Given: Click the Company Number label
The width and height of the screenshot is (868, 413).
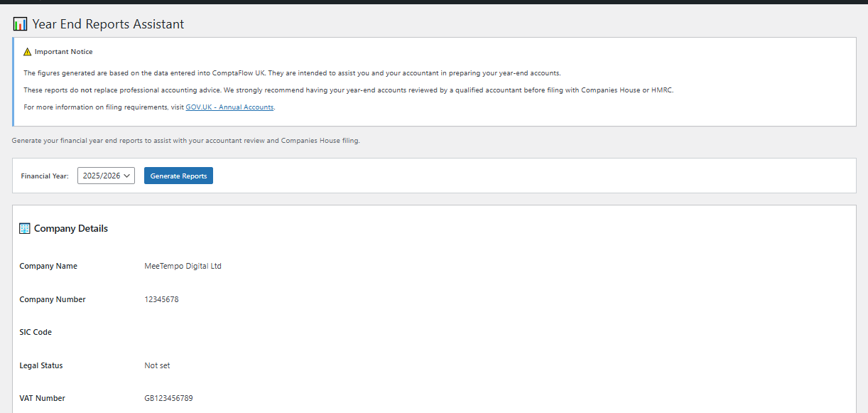Looking at the screenshot, I should click(x=53, y=299).
